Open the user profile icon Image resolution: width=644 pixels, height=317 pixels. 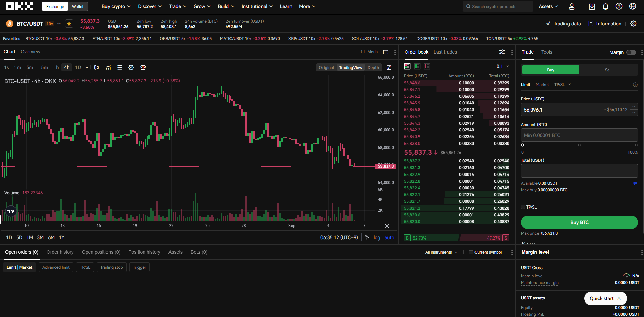[x=572, y=6]
